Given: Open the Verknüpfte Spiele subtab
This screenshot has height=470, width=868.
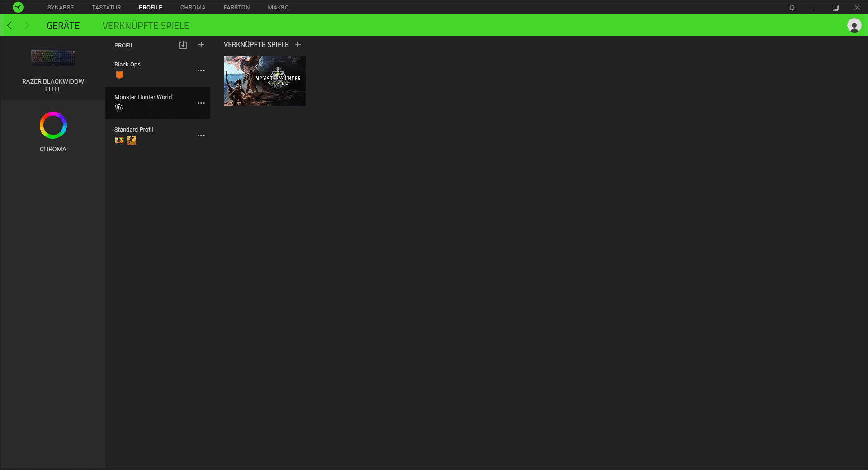Looking at the screenshot, I should (146, 26).
